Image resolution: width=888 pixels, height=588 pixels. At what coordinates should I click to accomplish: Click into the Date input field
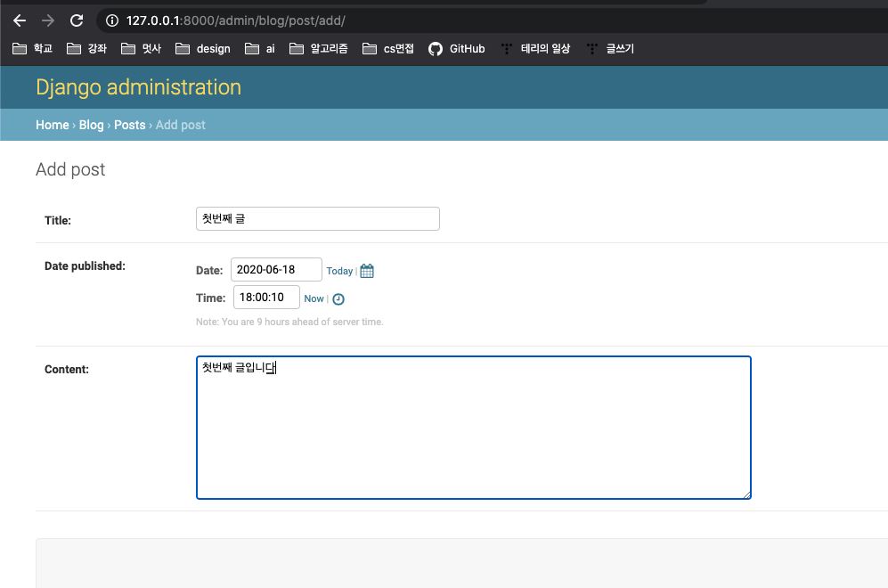coord(276,270)
